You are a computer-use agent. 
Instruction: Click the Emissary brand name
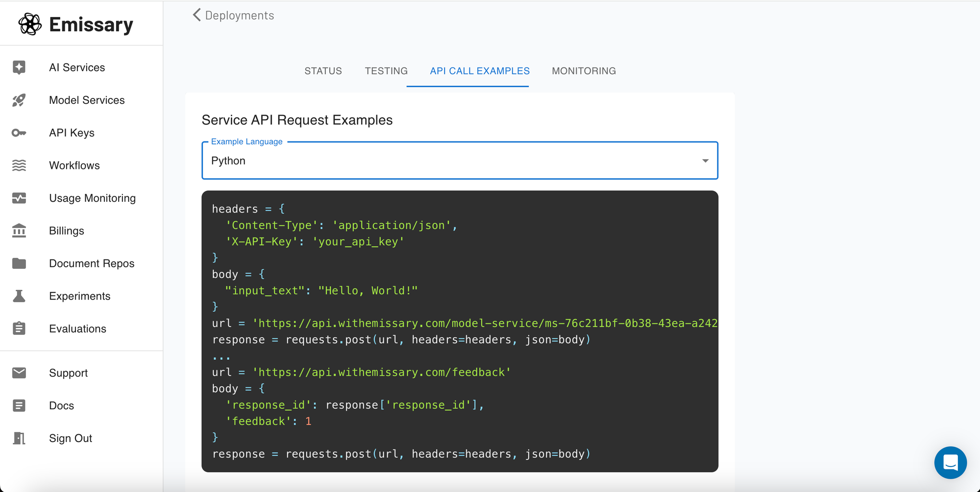pos(91,24)
